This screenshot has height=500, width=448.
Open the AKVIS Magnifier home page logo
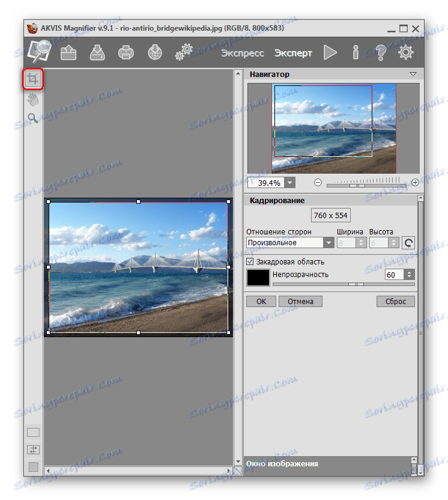[40, 51]
